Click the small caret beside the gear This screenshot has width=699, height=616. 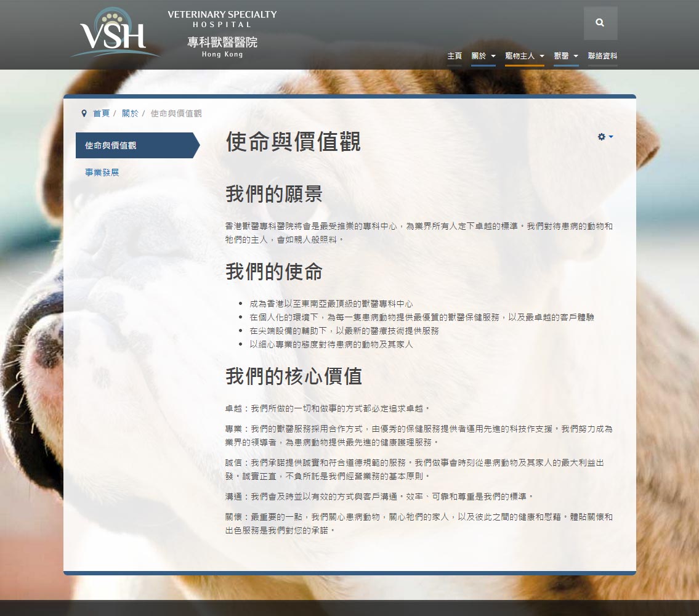coord(611,137)
